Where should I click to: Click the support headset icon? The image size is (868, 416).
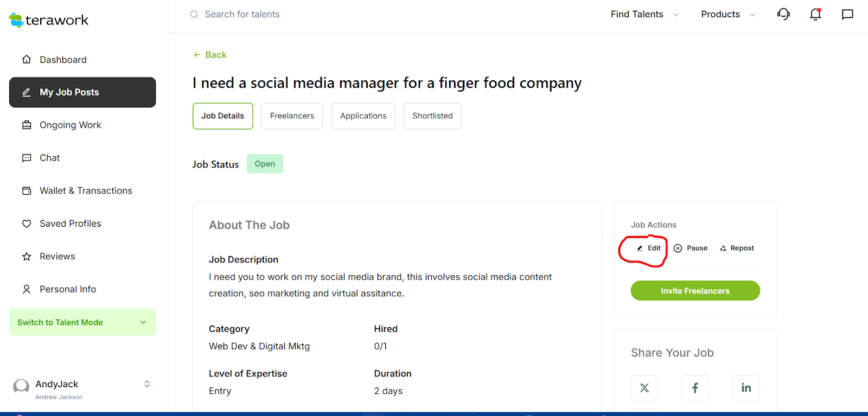783,14
